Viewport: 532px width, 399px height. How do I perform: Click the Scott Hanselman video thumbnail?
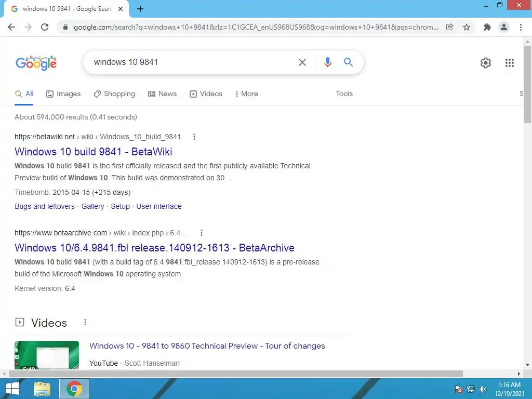tap(47, 355)
